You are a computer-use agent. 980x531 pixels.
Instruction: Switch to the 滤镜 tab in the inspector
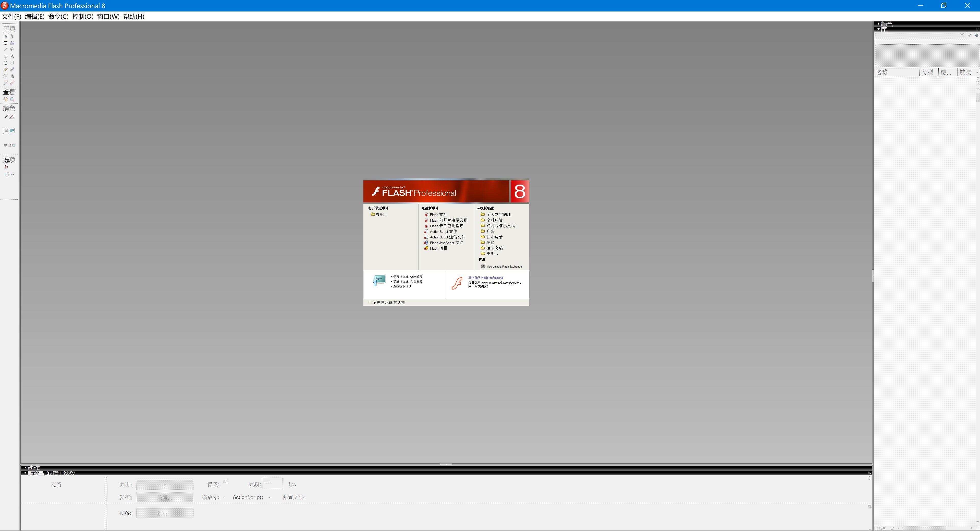[53, 473]
